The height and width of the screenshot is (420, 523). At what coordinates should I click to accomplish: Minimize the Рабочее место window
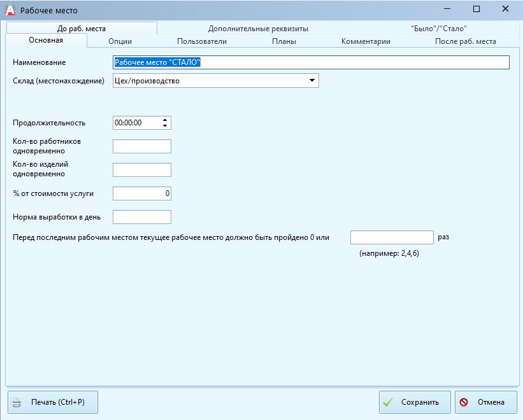447,9
